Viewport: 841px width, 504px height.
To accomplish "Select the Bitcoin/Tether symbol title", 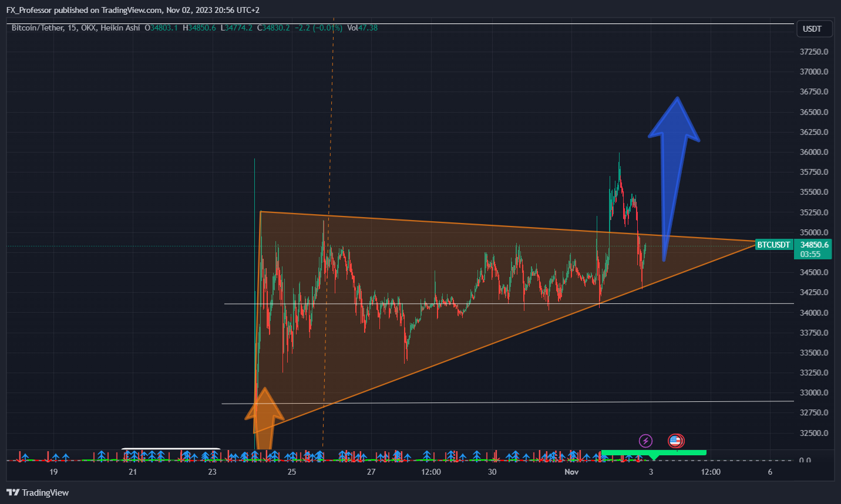I will [38, 28].
